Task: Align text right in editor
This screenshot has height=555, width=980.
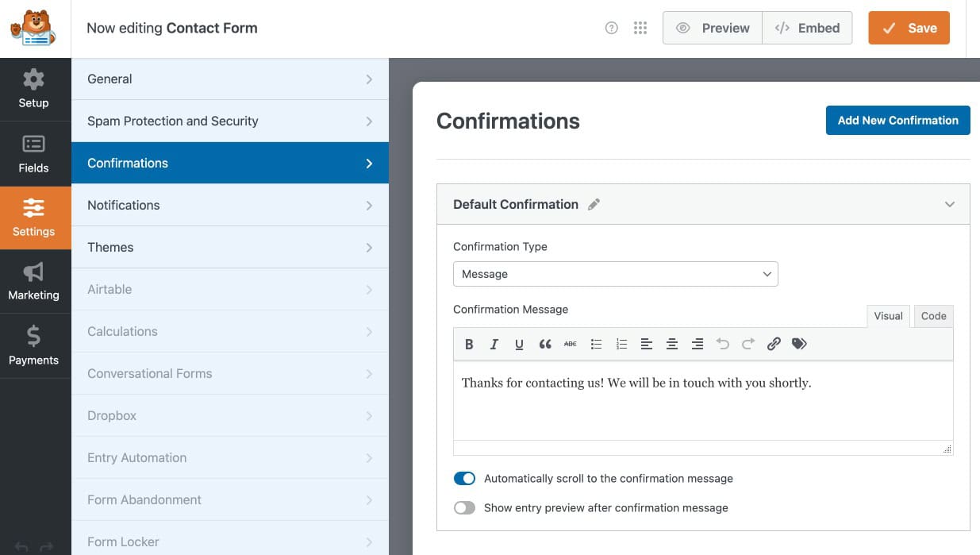Action: click(698, 344)
